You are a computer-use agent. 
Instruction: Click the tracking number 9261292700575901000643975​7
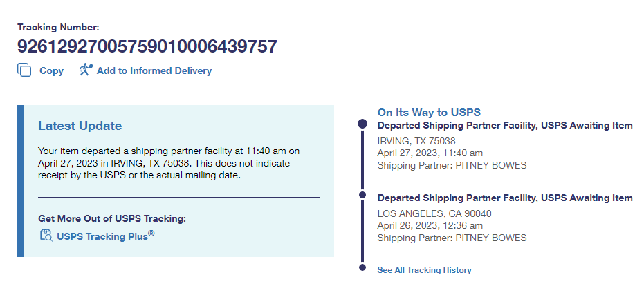(x=147, y=46)
